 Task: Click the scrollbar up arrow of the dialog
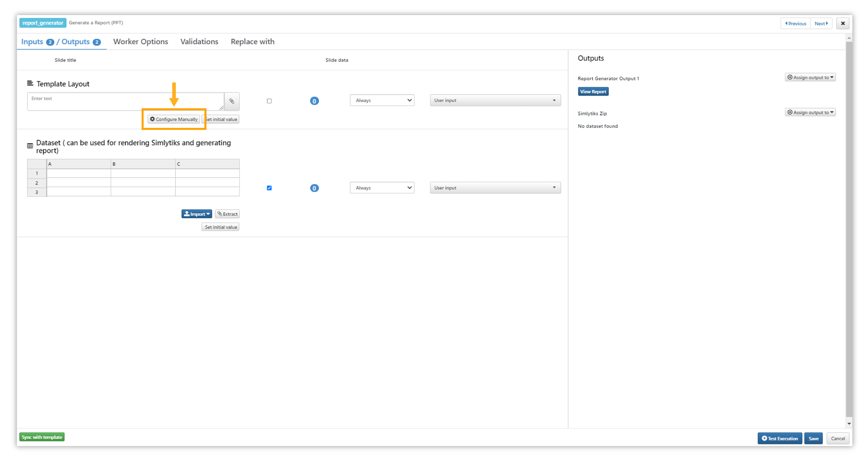[849, 38]
